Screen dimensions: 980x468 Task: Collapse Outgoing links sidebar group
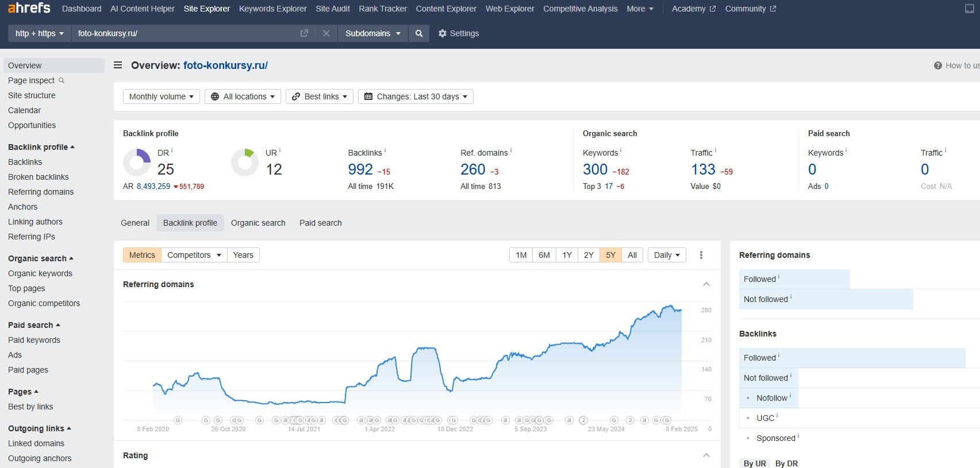(40, 428)
